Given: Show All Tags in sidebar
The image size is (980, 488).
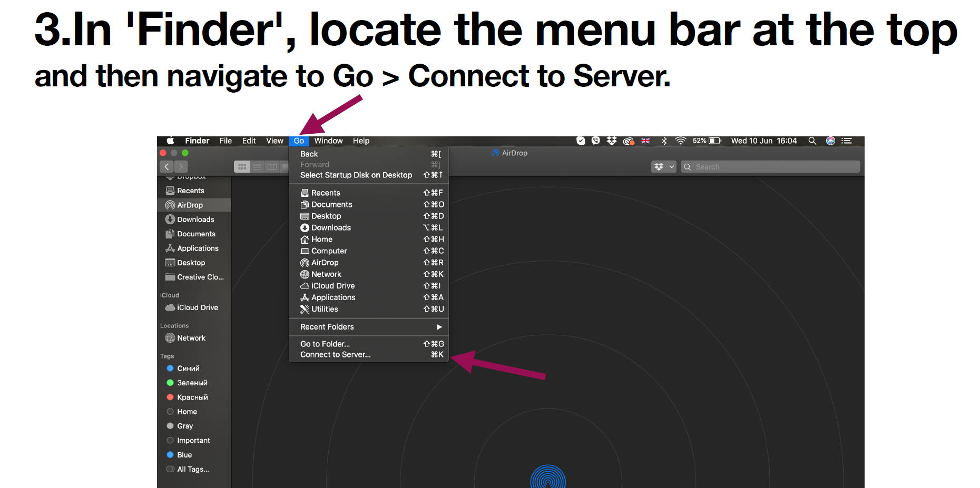Looking at the screenshot, I should pos(194,469).
